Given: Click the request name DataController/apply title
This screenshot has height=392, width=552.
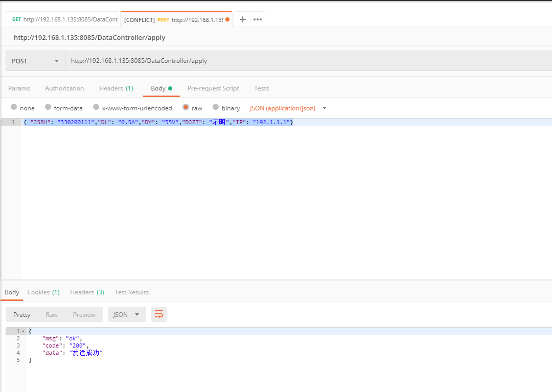Looking at the screenshot, I should (89, 37).
